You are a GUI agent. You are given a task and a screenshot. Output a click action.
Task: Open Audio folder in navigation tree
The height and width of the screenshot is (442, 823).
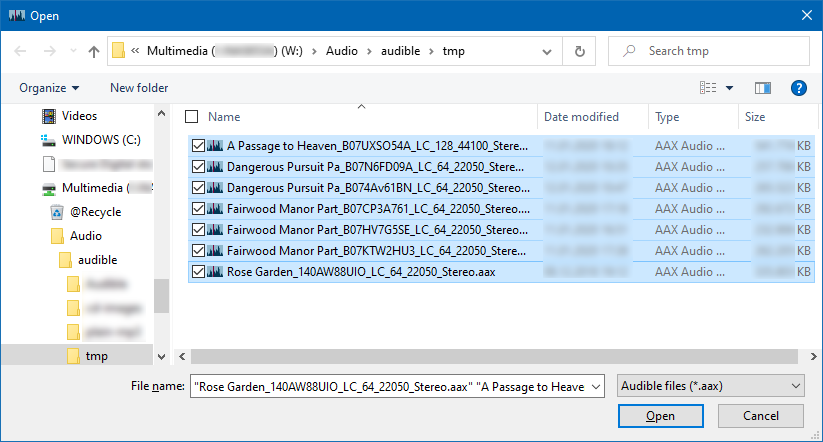(x=86, y=236)
